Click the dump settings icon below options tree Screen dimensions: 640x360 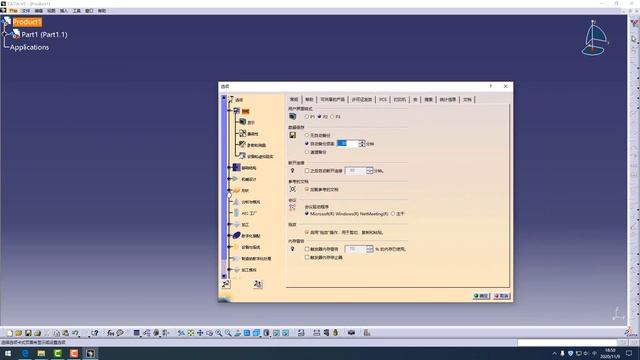tap(258, 284)
